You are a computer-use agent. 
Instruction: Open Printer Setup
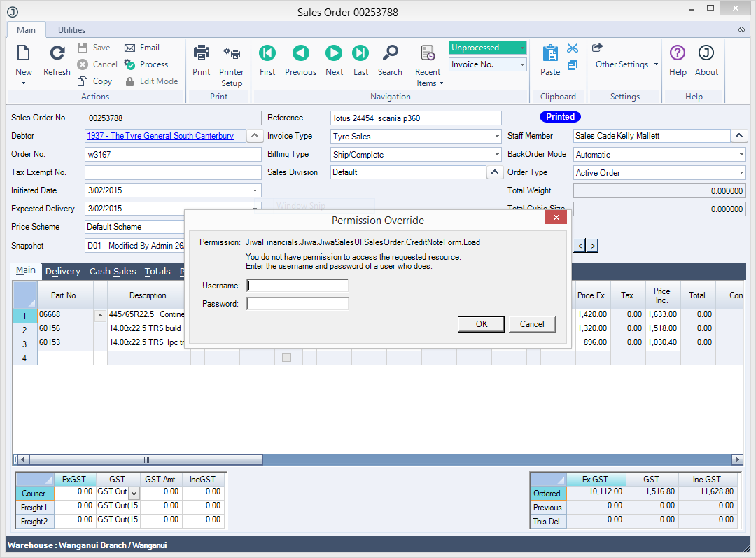point(232,54)
